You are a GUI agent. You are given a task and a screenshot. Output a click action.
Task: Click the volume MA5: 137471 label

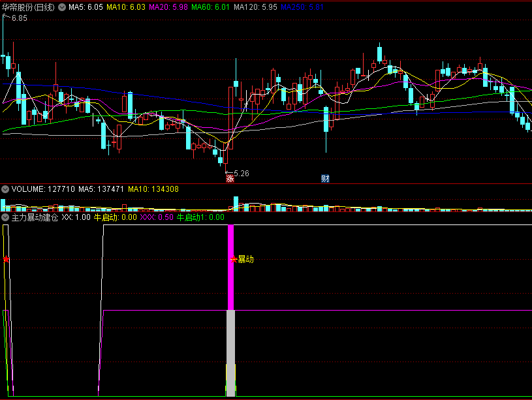click(x=101, y=189)
